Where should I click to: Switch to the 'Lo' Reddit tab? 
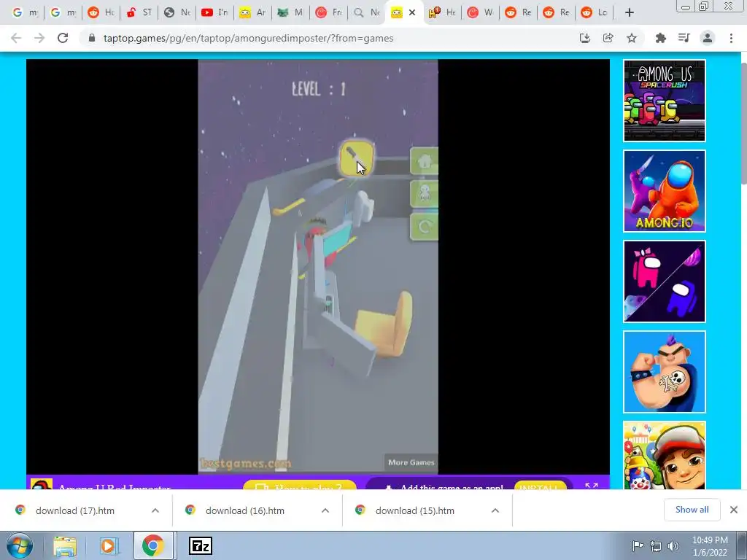point(594,12)
